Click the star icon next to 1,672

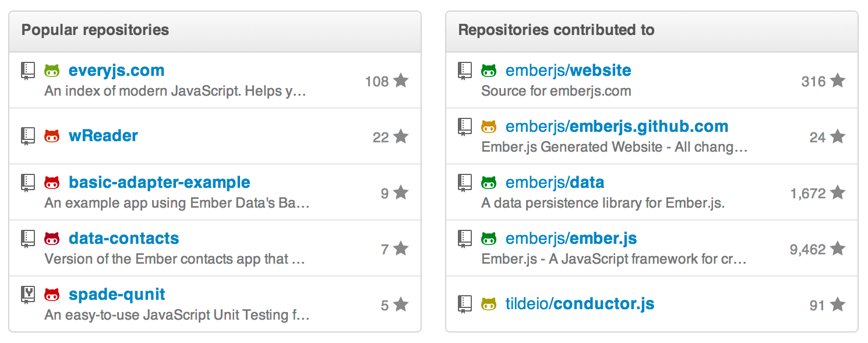click(838, 192)
